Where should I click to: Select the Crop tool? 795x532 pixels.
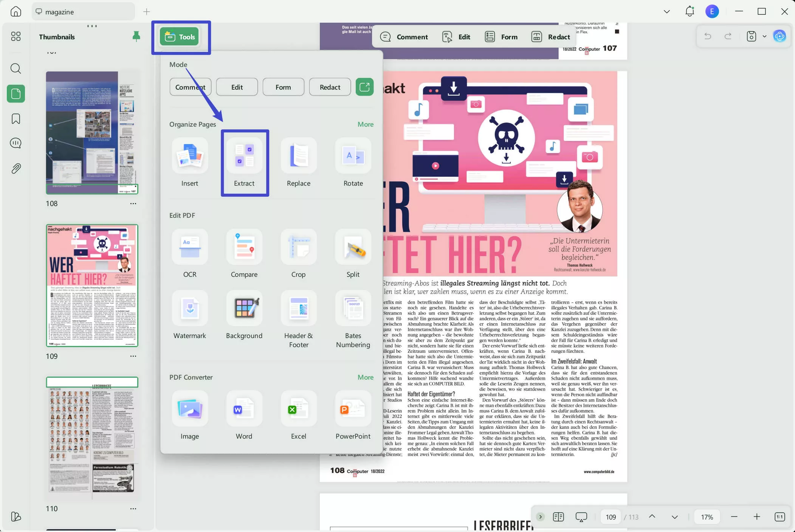pyautogui.click(x=298, y=254)
